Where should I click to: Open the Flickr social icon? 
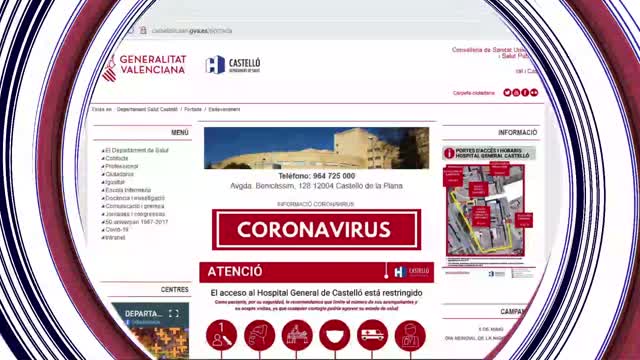(534, 93)
